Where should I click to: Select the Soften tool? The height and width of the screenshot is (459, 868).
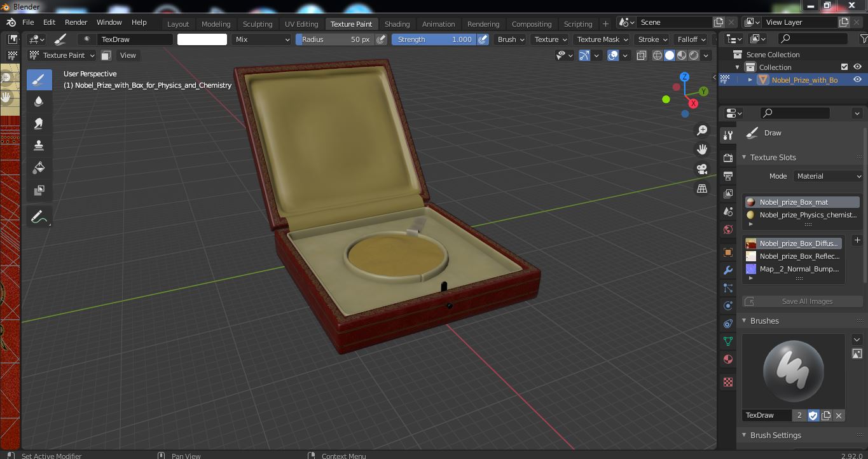(39, 102)
